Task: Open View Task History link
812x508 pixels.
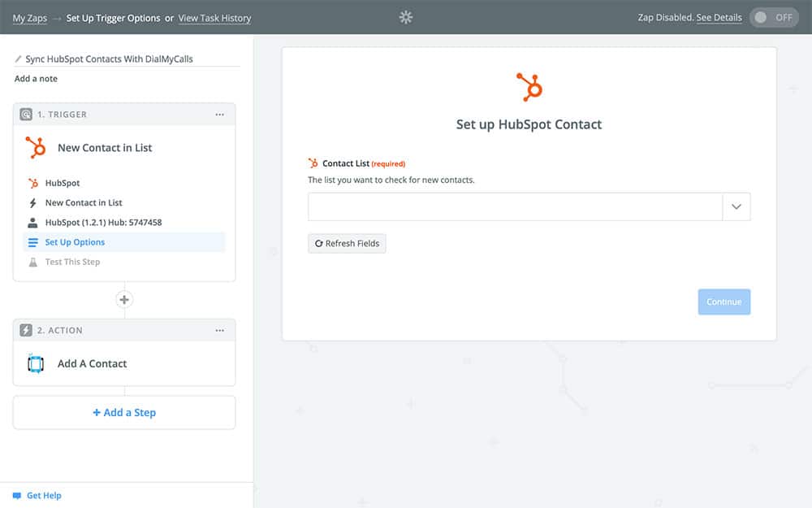Action: [214, 18]
